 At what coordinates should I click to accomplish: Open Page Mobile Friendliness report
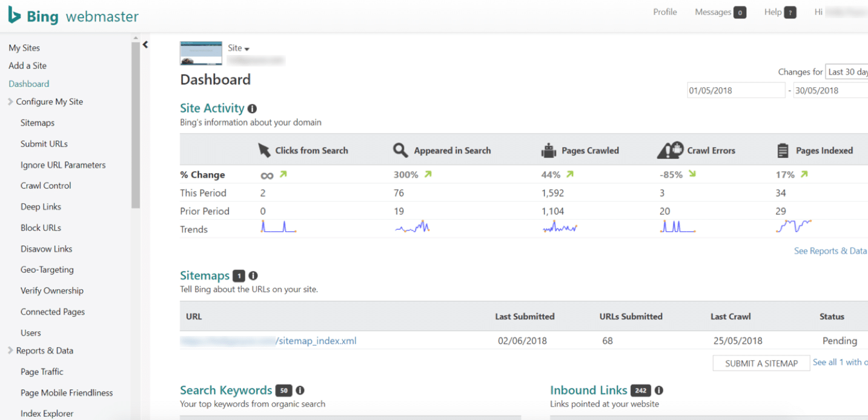point(67,393)
